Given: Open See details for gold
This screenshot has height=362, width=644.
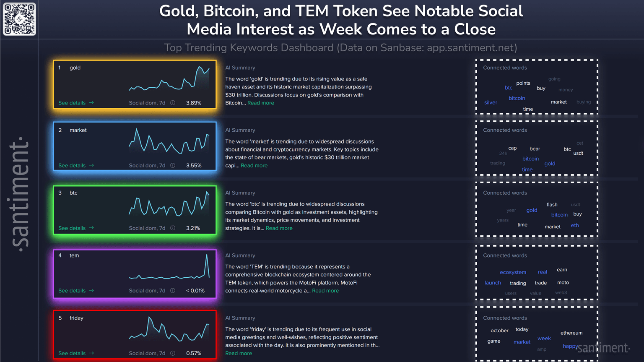Looking at the screenshot, I should (x=76, y=103).
